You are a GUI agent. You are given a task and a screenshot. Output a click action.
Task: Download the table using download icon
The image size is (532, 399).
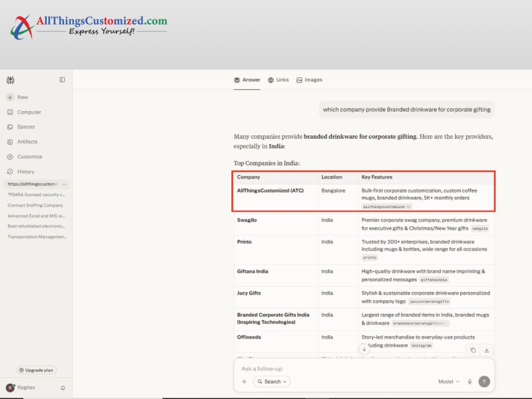coord(487,350)
